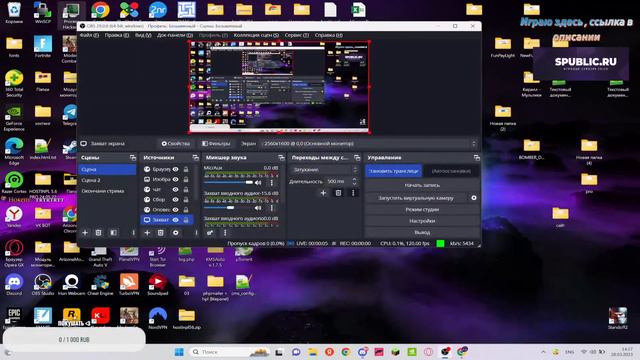Delete selected source with the trash icon
Image resolution: width=640 pixels, height=360 pixels.
(161, 233)
